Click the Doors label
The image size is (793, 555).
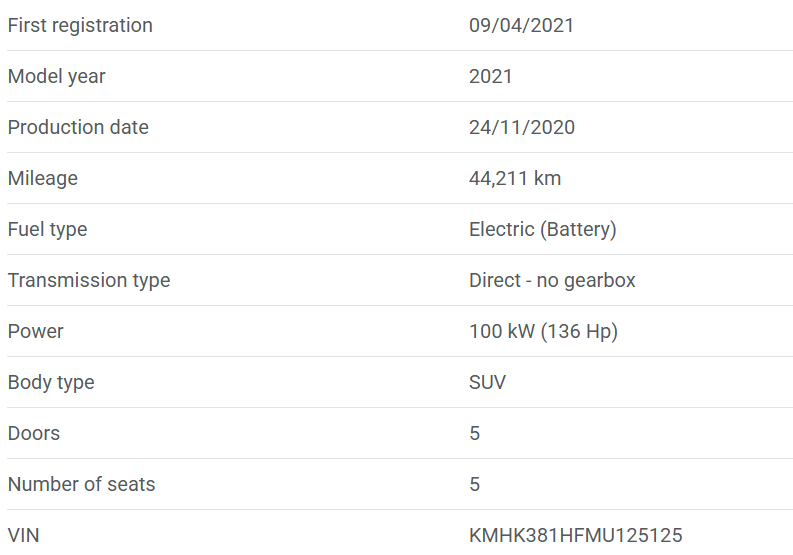click(x=34, y=434)
